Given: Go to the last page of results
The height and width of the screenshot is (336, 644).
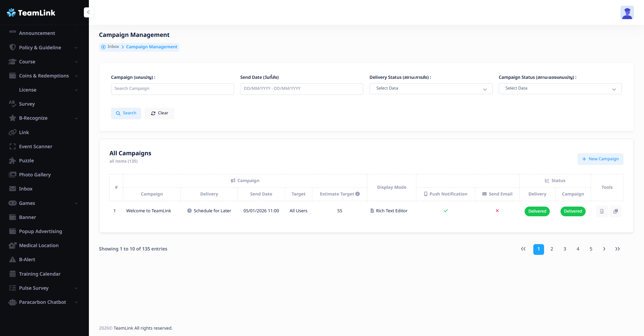Looking at the screenshot, I should pos(617,249).
